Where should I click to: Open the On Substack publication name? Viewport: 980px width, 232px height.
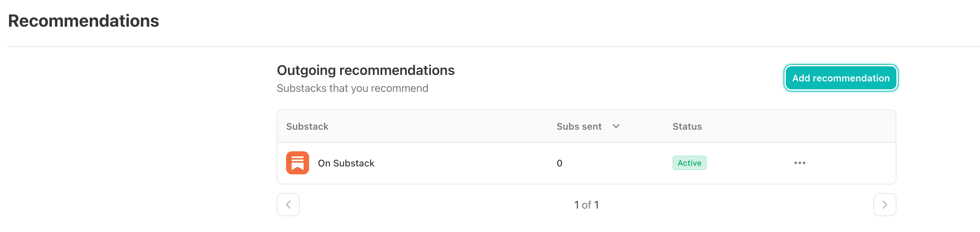coord(346,163)
